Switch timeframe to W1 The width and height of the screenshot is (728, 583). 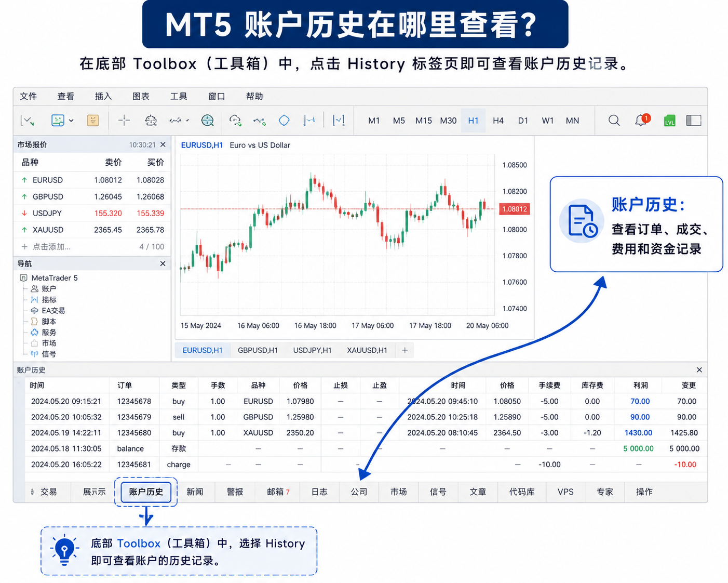pos(548,121)
